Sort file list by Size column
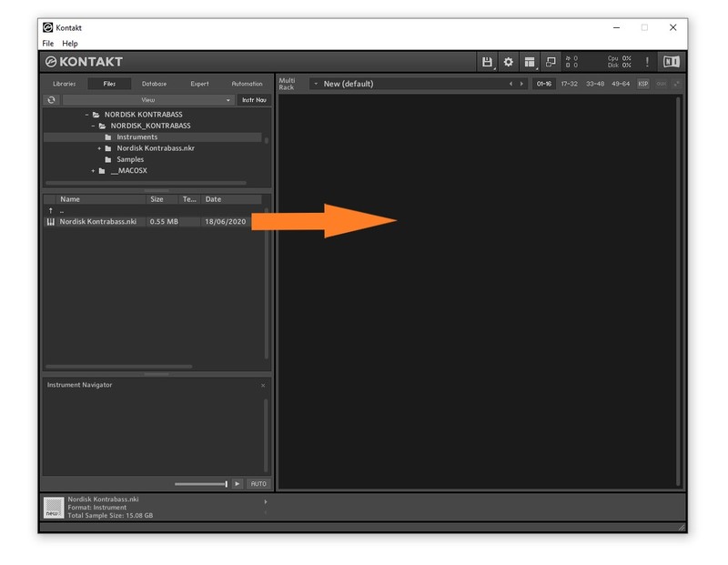The width and height of the screenshot is (728, 565). tap(163, 199)
